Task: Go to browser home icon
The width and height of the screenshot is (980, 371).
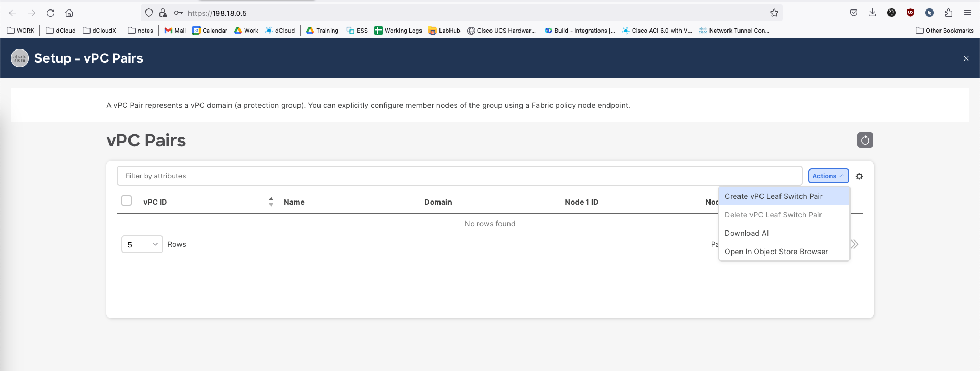Action: [x=69, y=13]
